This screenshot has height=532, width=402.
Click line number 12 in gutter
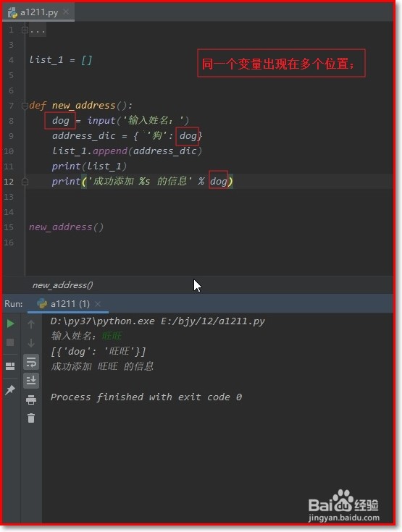(9, 182)
